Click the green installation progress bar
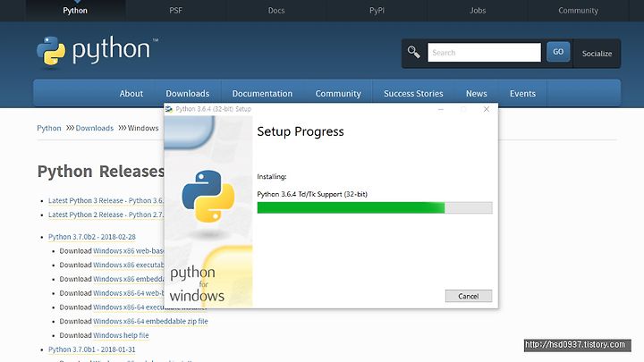 click(x=375, y=207)
